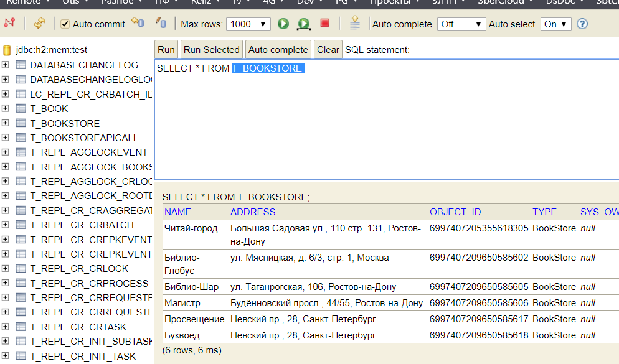Click the Run Selected text button

coord(211,50)
